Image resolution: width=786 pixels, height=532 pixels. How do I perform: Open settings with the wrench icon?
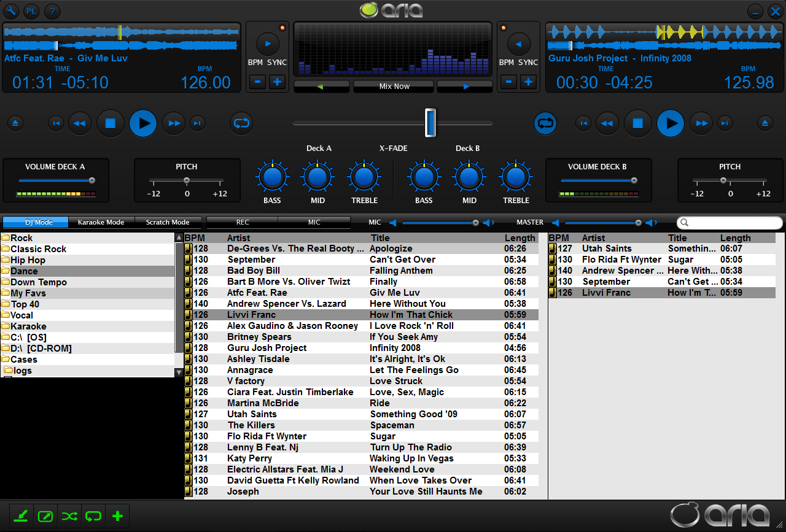coord(11,10)
